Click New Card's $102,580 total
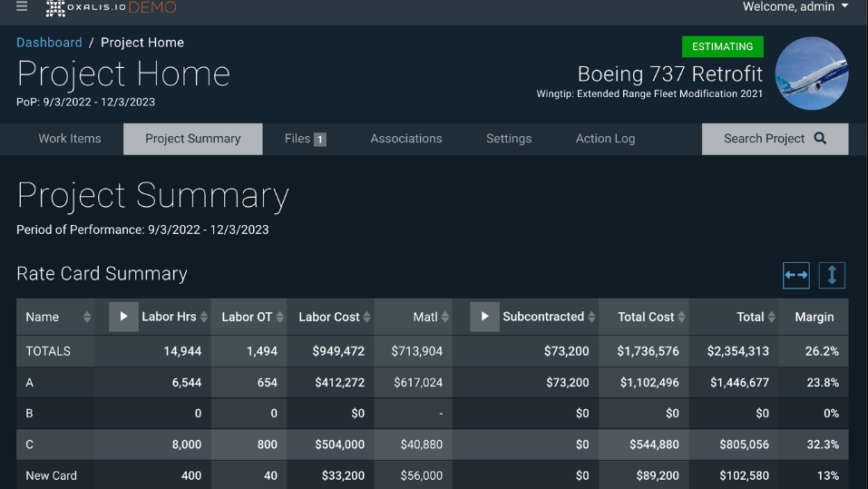868x489 pixels. click(x=744, y=475)
